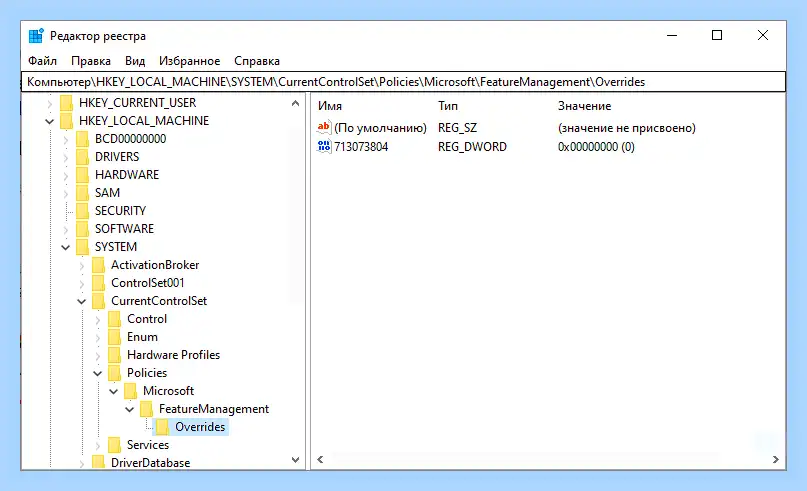Click the registry path address bar
This screenshot has width=807, height=491.
(x=403, y=82)
